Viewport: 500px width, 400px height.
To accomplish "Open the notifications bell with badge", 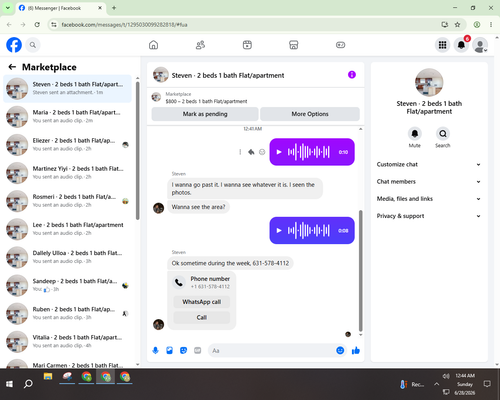I will pos(461,45).
